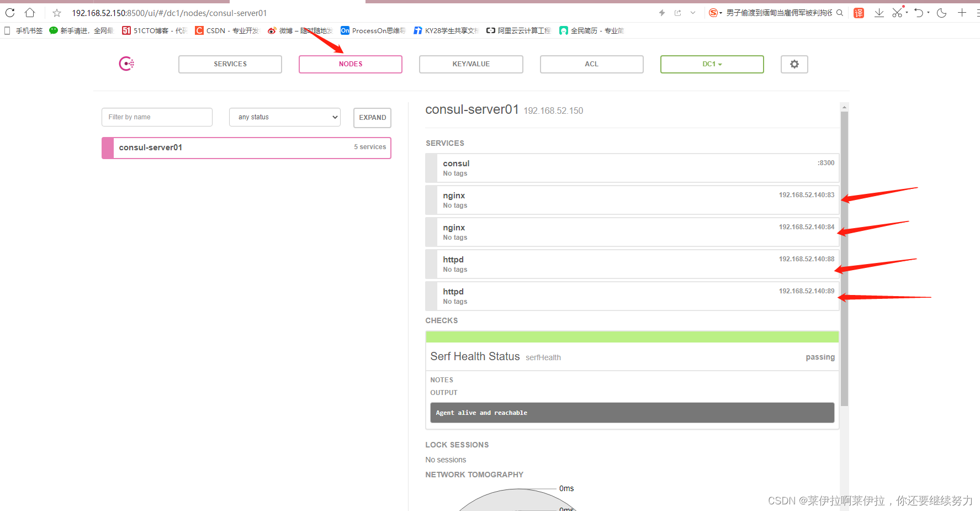Screen dimensions: 980x511
Task: Open the any status dropdown
Action: coord(285,117)
